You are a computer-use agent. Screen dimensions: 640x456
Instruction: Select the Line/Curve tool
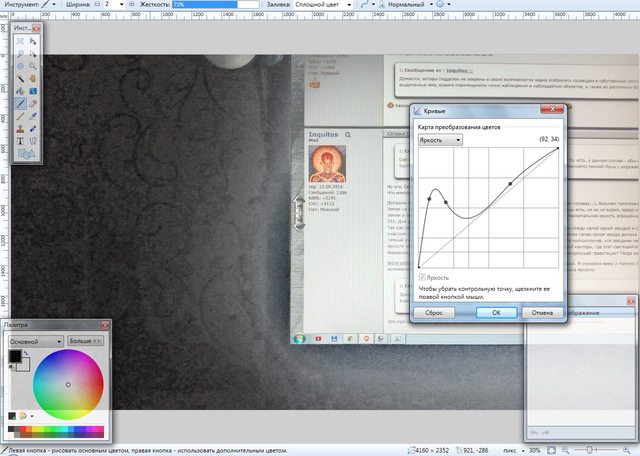(x=33, y=141)
